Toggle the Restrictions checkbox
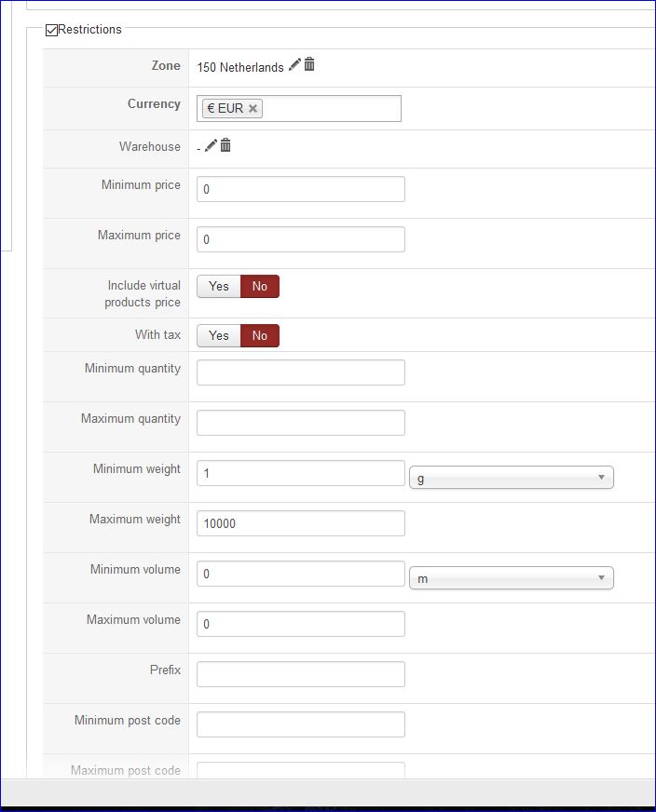 point(52,30)
